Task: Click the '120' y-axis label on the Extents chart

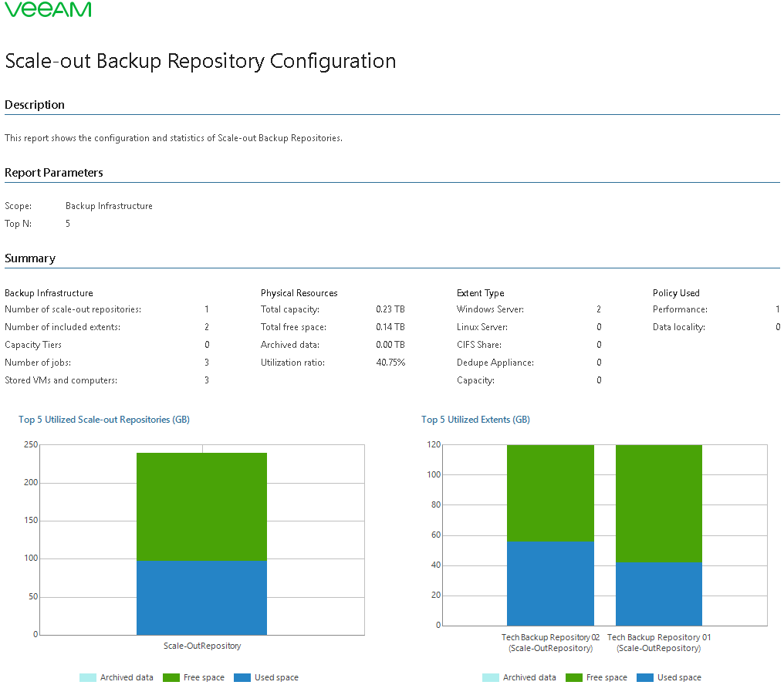Action: 434,444
